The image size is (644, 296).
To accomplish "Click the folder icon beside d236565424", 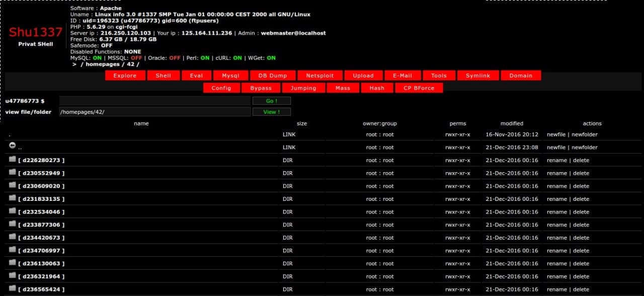I will tap(13, 288).
